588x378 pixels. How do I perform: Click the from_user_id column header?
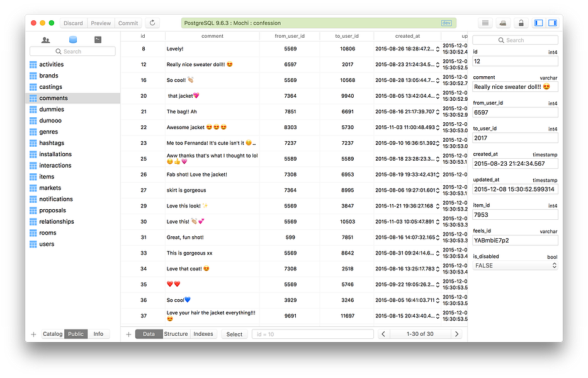(x=290, y=36)
